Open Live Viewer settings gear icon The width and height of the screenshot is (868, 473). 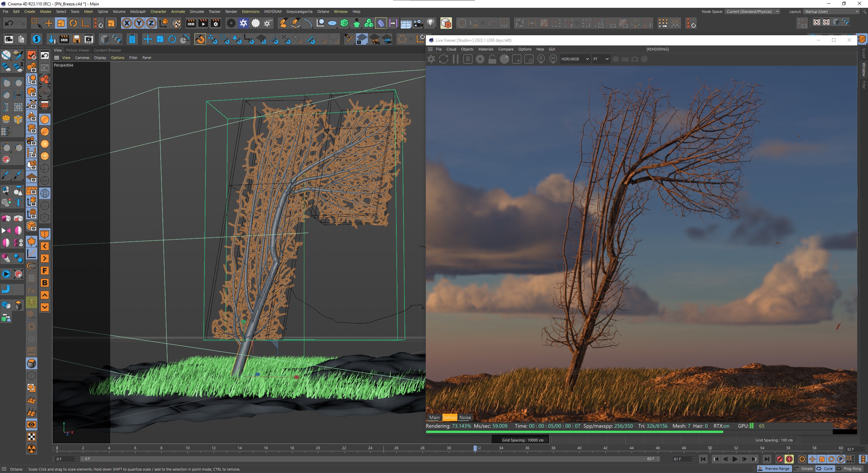(480, 59)
